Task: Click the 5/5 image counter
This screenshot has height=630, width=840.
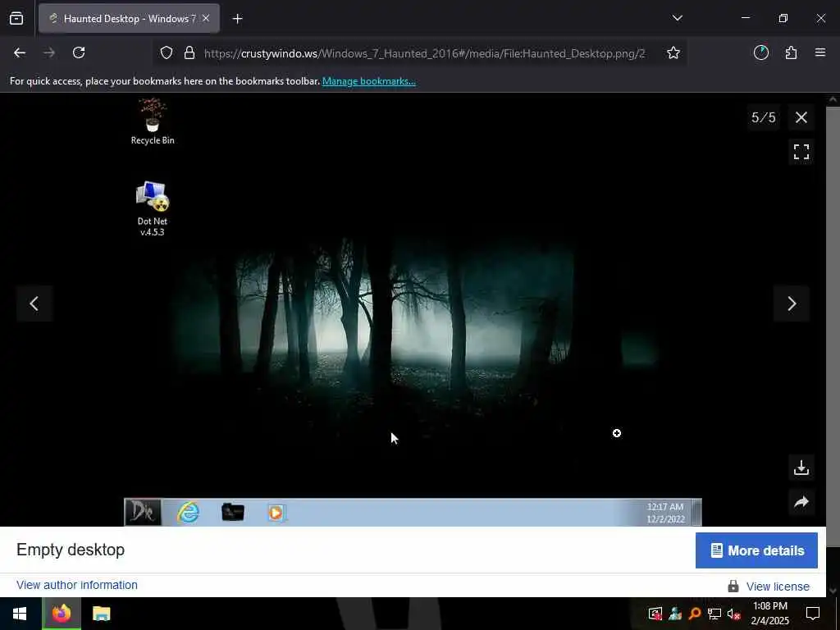Action: (x=764, y=117)
